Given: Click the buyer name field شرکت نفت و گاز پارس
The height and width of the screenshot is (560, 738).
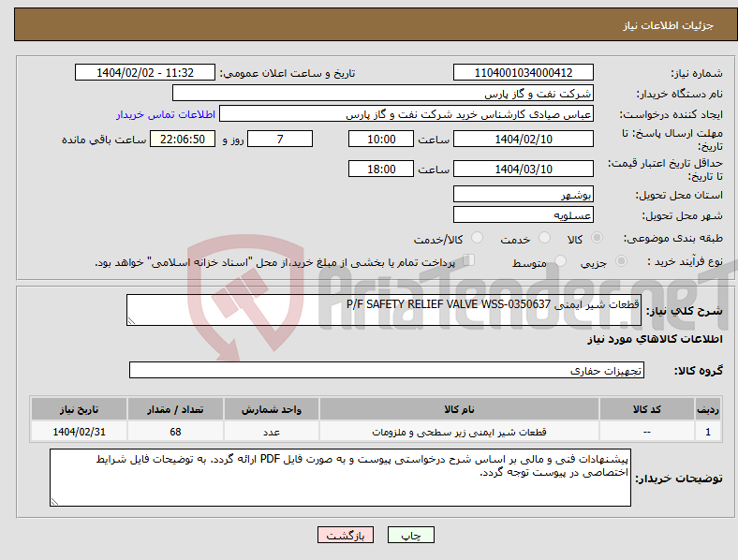Looking at the screenshot, I should pyautogui.click(x=383, y=93).
